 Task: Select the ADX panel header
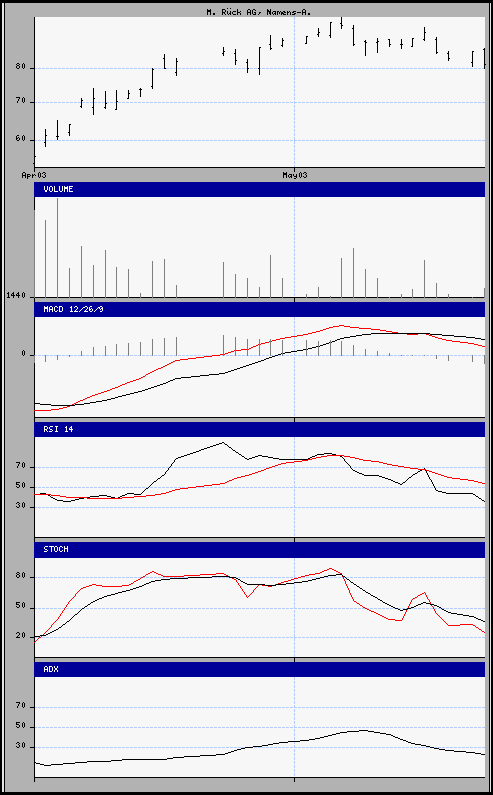[259, 669]
